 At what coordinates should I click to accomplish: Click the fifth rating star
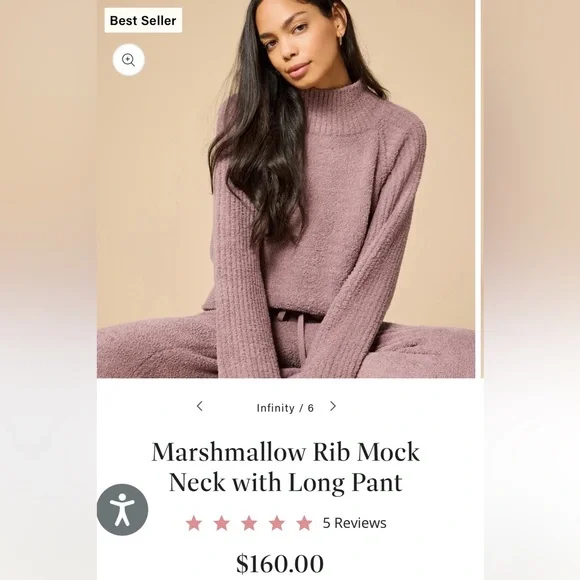point(304,523)
